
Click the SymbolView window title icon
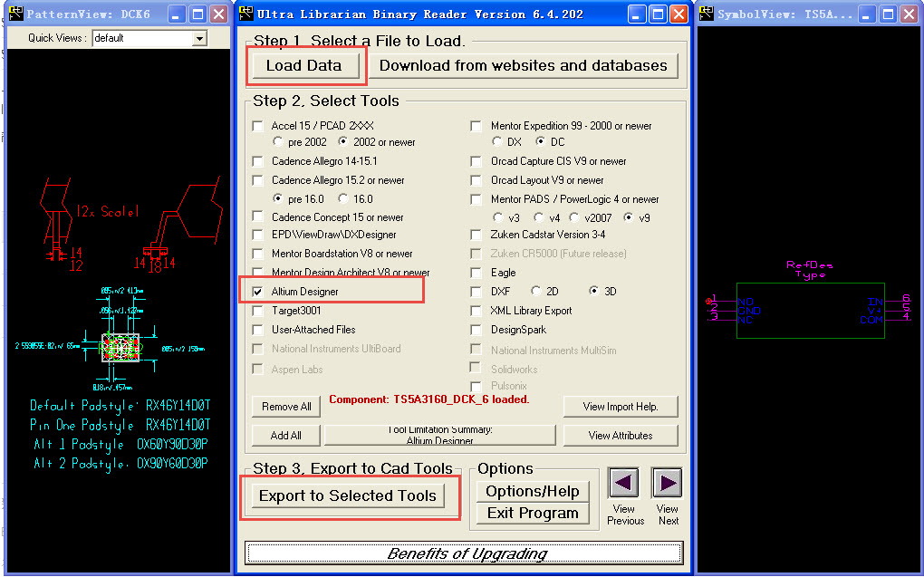pyautogui.click(x=706, y=14)
